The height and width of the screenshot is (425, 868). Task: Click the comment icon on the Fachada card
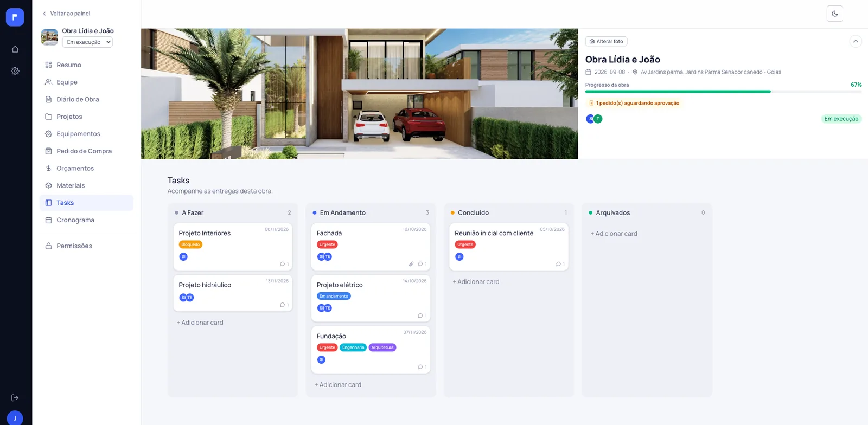tap(420, 265)
